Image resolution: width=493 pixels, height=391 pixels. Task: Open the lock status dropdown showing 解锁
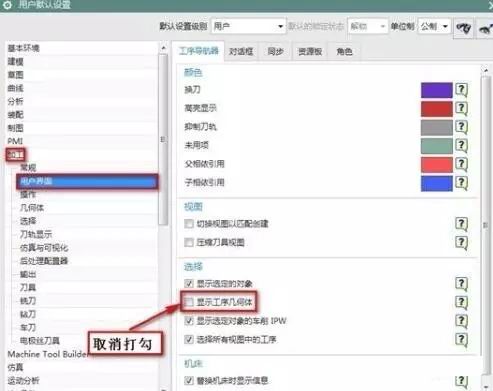pos(368,26)
